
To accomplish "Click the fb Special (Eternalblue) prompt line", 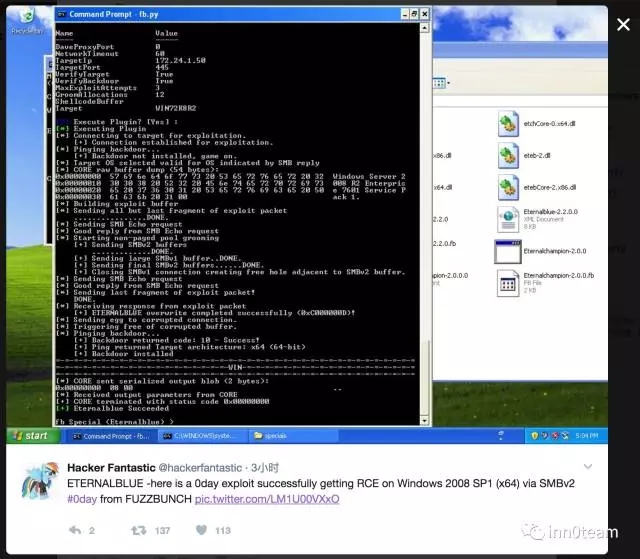I will pos(115,421).
